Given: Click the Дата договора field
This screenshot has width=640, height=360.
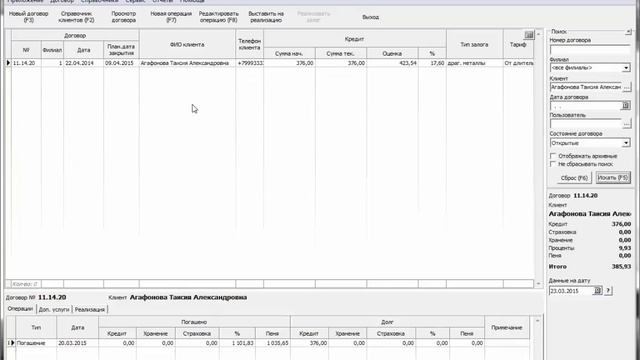Looking at the screenshot, I should point(585,106).
